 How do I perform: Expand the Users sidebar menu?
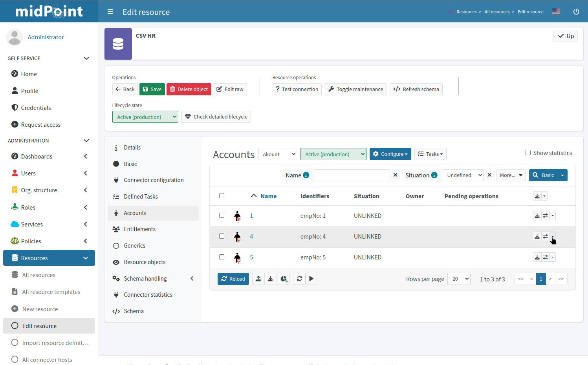[x=49, y=173]
